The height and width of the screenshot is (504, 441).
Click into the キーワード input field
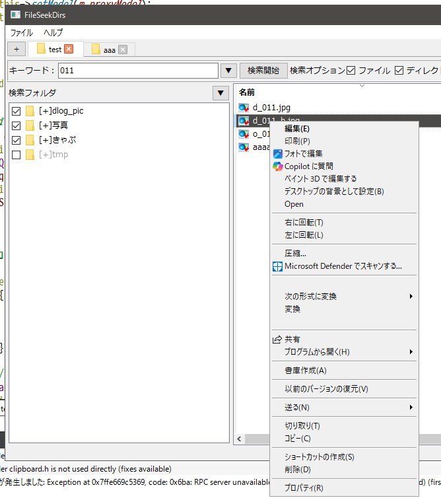[x=137, y=71]
